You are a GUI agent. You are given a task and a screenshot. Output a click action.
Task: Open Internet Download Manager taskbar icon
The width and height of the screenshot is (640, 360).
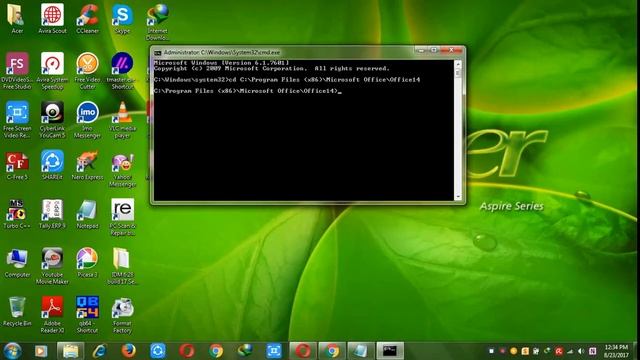click(x=245, y=351)
